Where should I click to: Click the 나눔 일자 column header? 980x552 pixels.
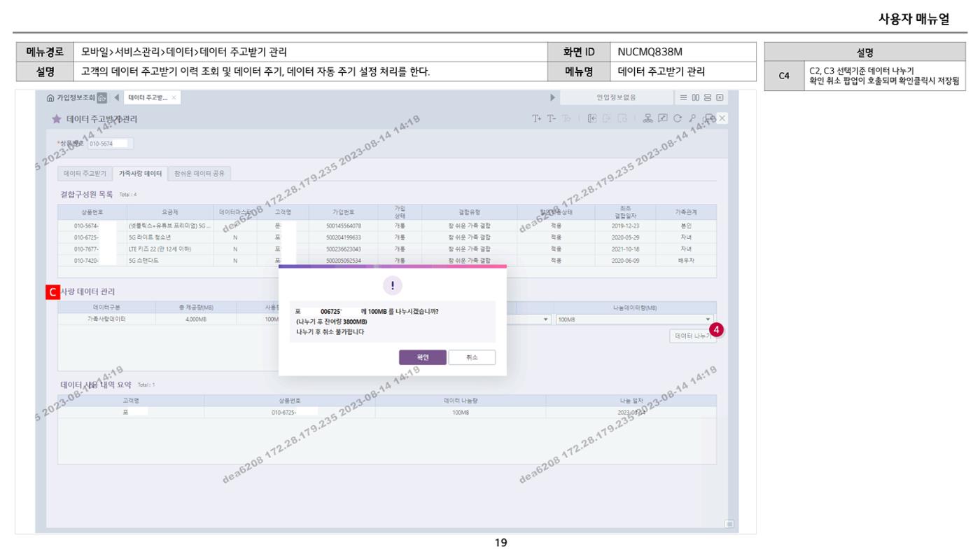[x=631, y=401]
